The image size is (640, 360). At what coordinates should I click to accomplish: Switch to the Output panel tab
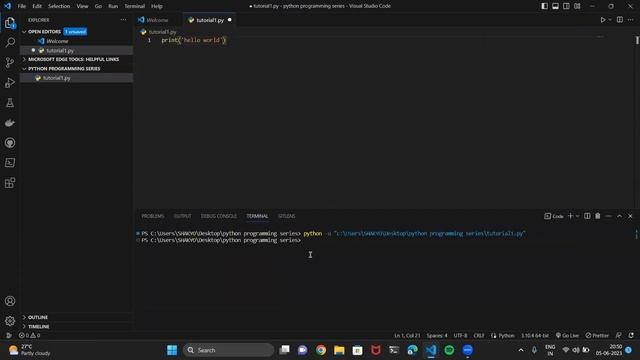click(x=182, y=216)
